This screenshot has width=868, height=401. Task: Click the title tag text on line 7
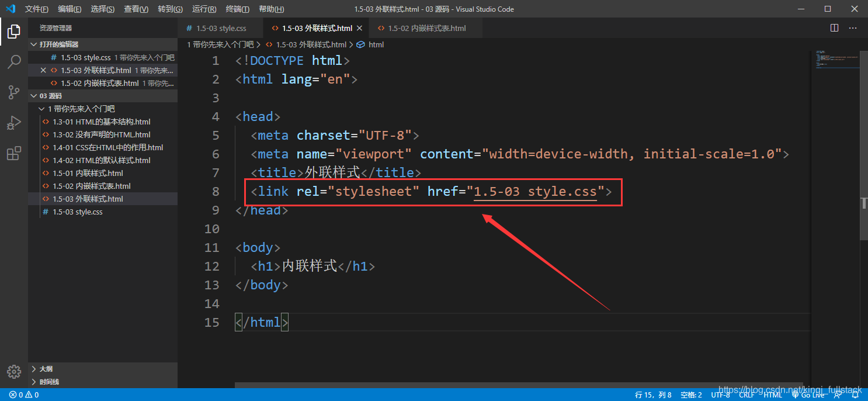point(332,172)
